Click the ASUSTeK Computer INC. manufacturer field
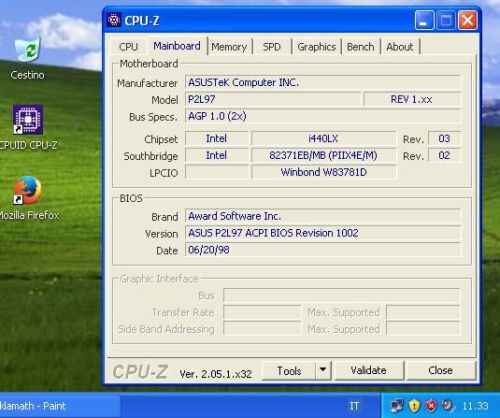The height and width of the screenshot is (418, 500). pos(323,82)
